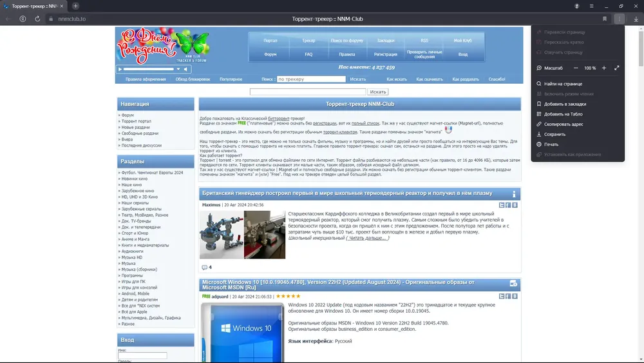
Task: Start the header audio player play button
Action: pyautogui.click(x=120, y=69)
